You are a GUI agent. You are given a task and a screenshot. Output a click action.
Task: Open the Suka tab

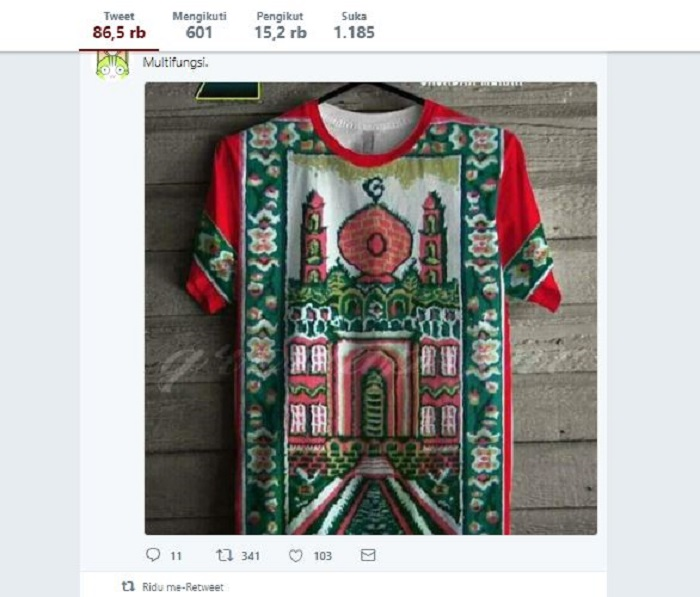point(354,25)
